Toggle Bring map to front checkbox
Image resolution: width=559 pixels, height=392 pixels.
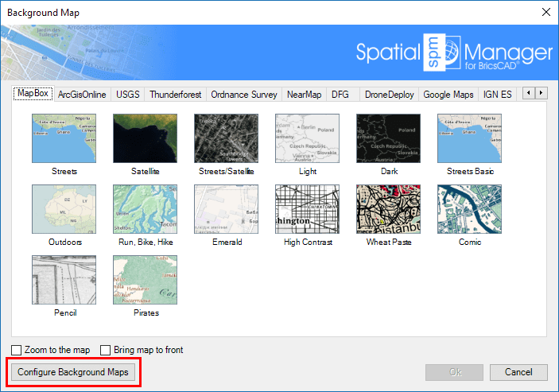coord(105,351)
